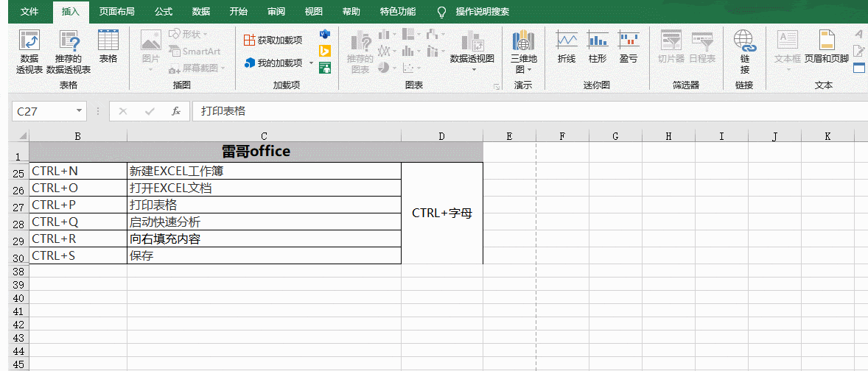Viewport: 868px width, 371px height.
Task: Open Recommended PivotTables (推荐的数据透视表)
Action: tap(69, 52)
